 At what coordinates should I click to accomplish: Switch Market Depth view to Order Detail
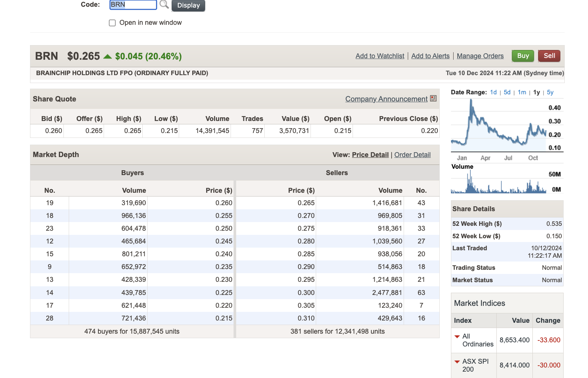[412, 155]
